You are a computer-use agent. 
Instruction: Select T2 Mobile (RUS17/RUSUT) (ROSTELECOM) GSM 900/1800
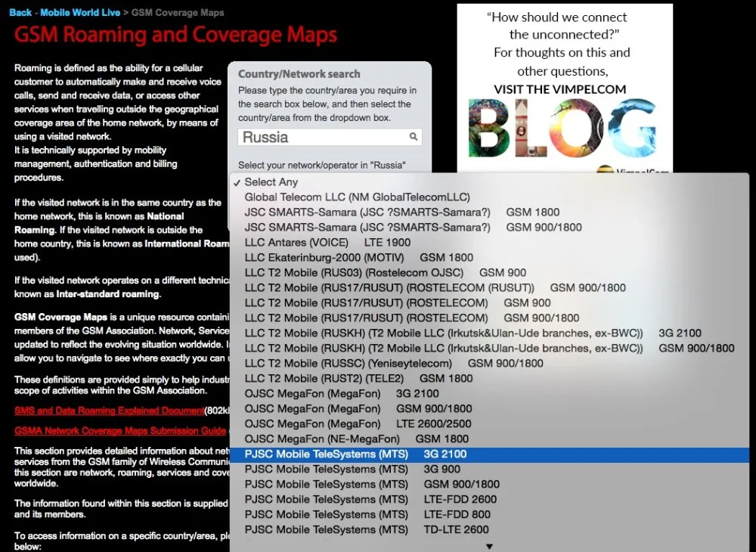[489, 318]
